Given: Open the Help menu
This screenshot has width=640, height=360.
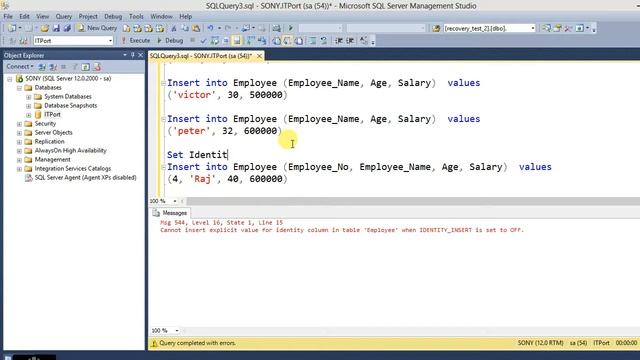Looking at the screenshot, I should click(x=186, y=16).
